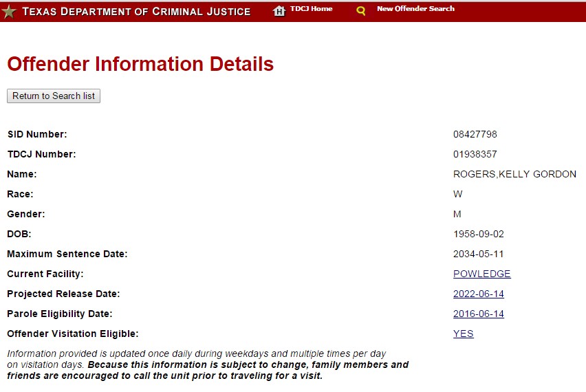Image resolution: width=586 pixels, height=392 pixels.
Task: Select the TDCJ number value 01938357
Action: point(475,154)
